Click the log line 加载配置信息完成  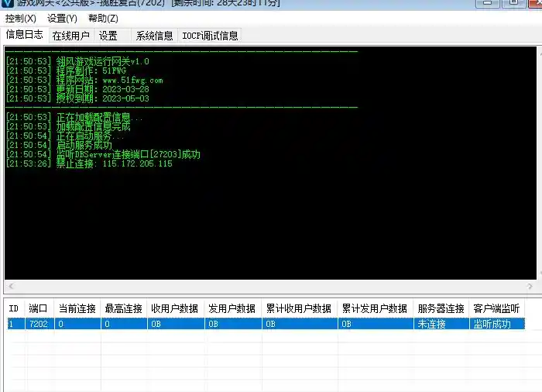click(x=68, y=126)
